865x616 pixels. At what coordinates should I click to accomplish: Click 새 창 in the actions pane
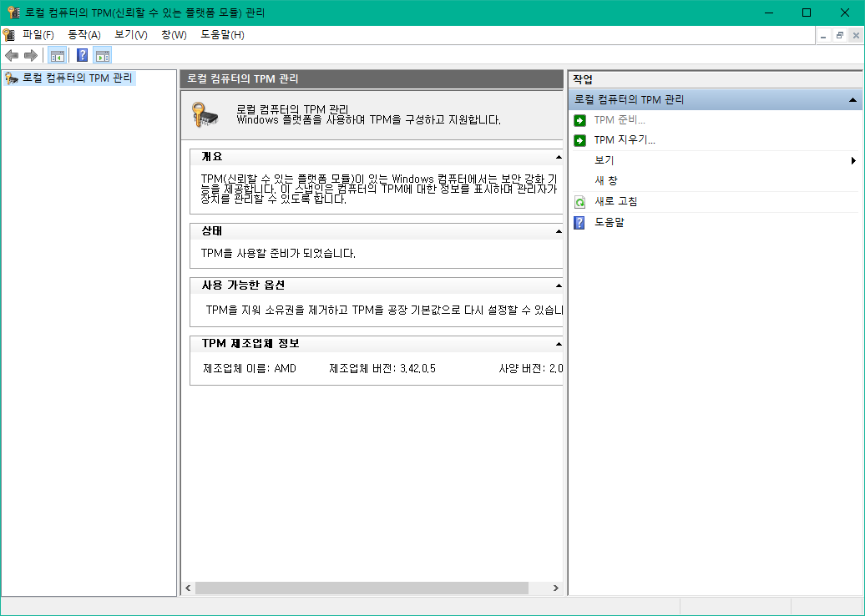tap(605, 181)
